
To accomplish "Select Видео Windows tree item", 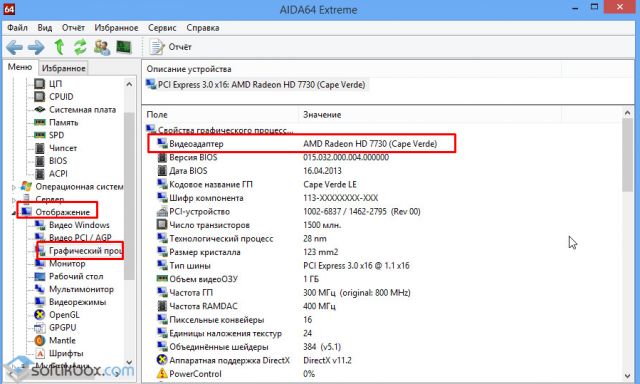I will (x=79, y=225).
